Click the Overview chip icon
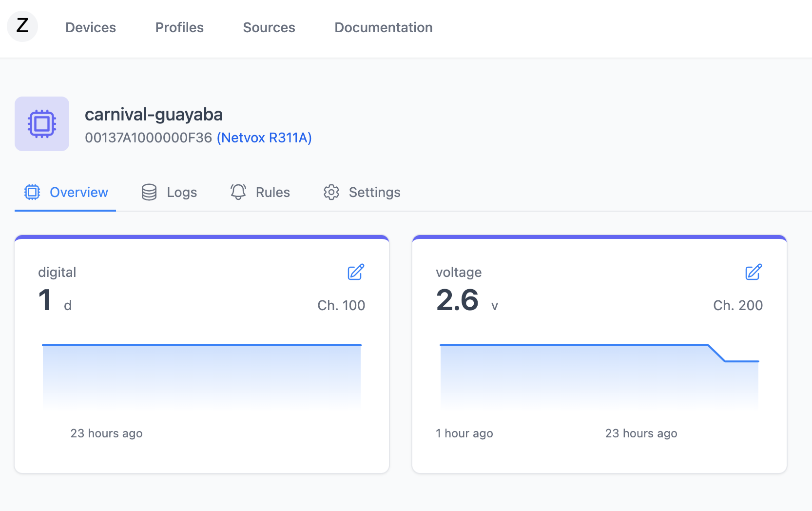This screenshot has height=511, width=812. [x=32, y=192]
